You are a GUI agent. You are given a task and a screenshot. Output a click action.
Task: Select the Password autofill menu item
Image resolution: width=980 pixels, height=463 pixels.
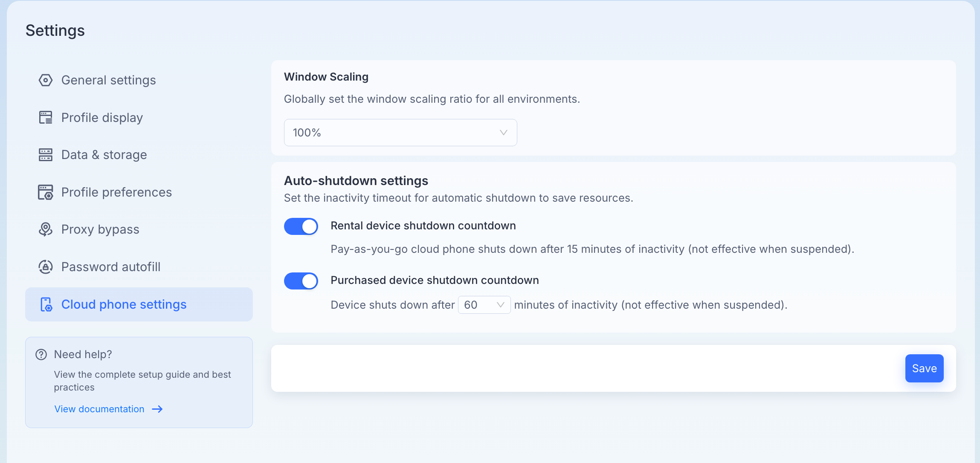click(139, 267)
